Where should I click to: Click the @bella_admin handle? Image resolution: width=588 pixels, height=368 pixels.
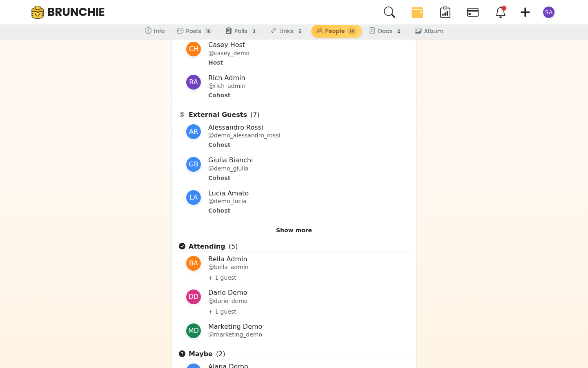tap(228, 267)
